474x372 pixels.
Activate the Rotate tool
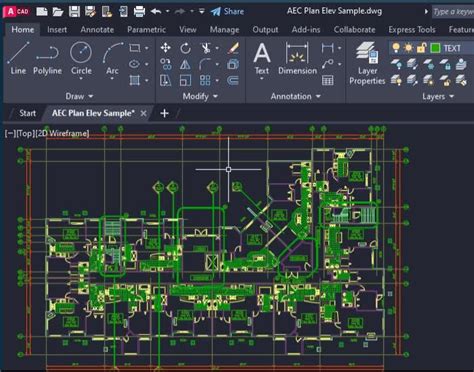point(185,48)
